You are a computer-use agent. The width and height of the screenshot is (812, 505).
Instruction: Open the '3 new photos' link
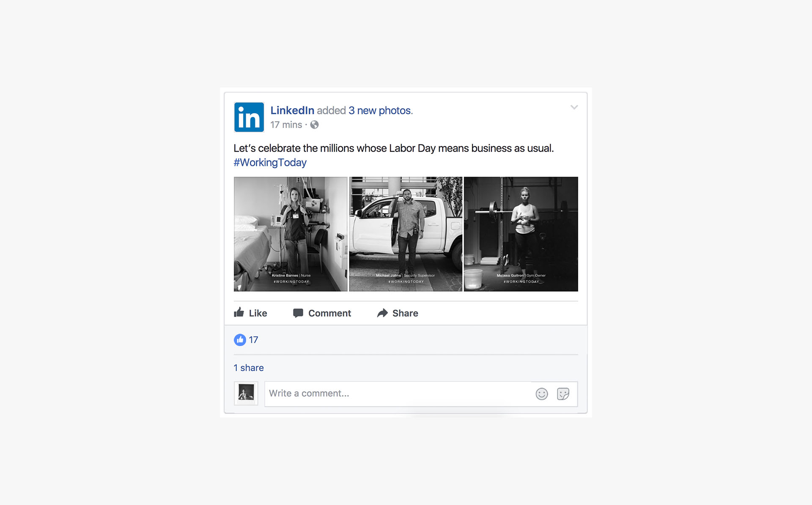pos(380,110)
